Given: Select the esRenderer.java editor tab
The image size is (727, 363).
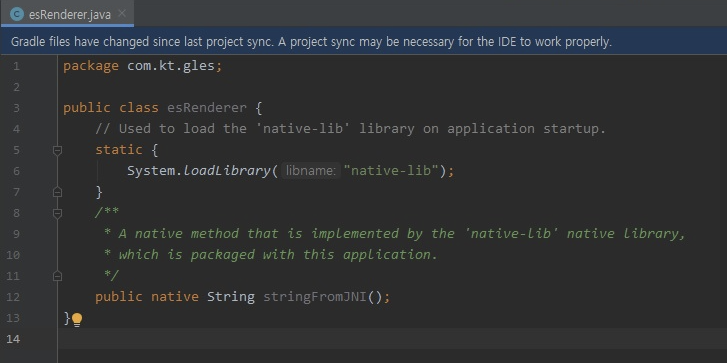Looking at the screenshot, I should click(x=67, y=14).
